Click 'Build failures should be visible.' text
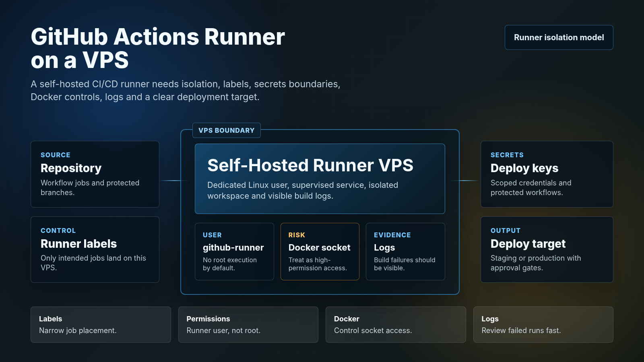The height and width of the screenshot is (362, 644). [x=405, y=264]
